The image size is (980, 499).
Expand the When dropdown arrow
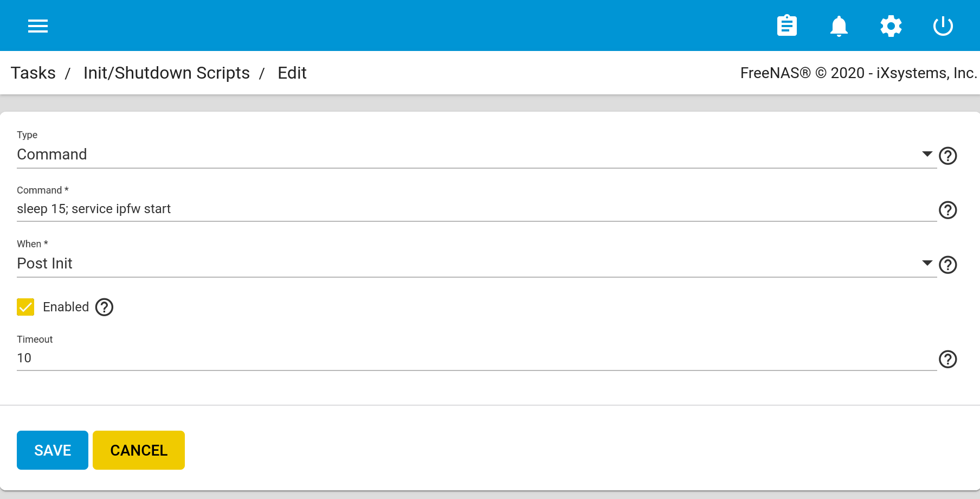927,263
